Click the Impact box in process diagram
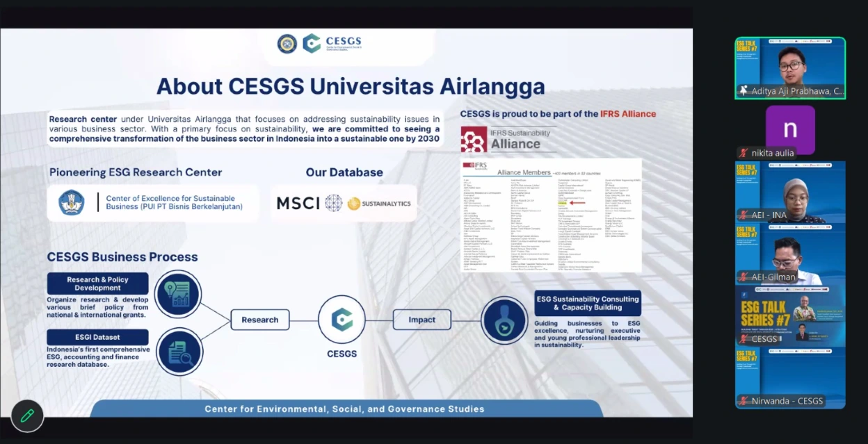The image size is (868, 444). 422,320
